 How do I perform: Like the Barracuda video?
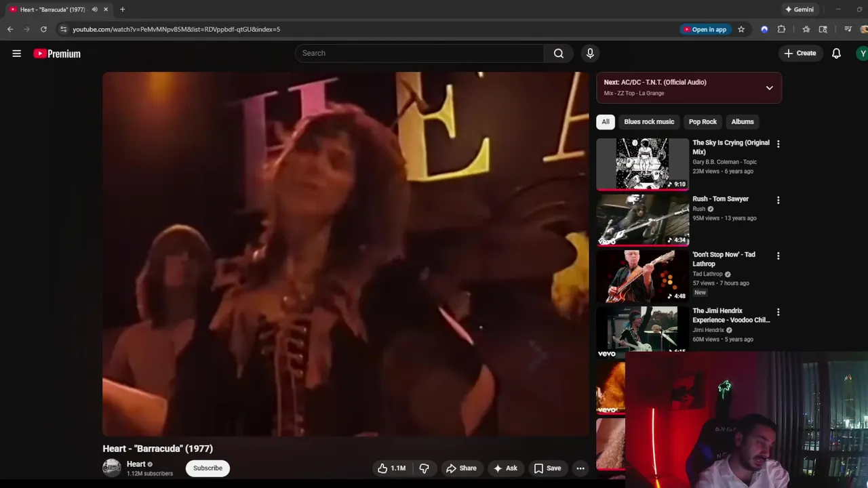click(x=391, y=468)
